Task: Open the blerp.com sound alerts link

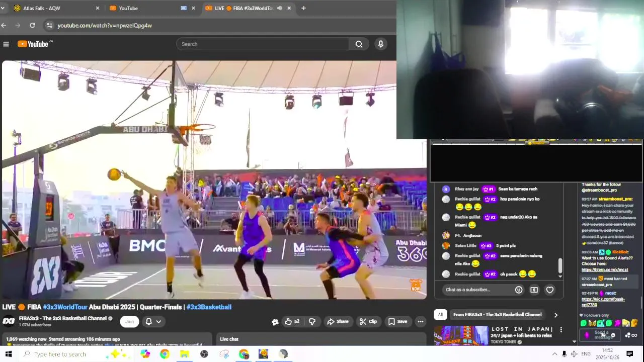Action: pyautogui.click(x=605, y=270)
